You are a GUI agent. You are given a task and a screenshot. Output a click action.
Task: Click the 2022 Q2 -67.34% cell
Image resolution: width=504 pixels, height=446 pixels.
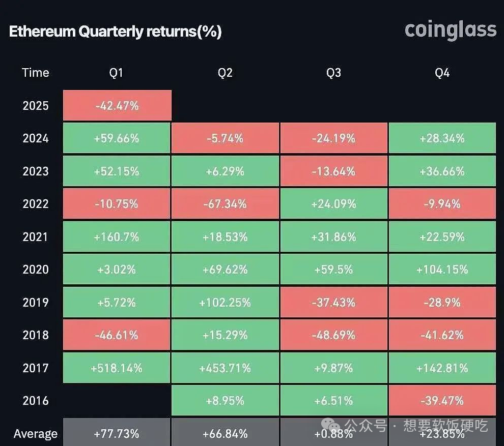(x=226, y=204)
